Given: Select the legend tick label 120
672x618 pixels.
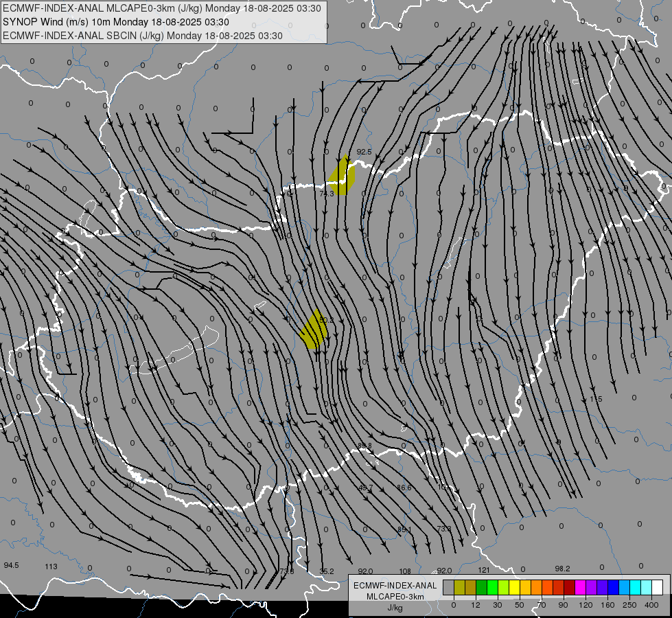Looking at the screenshot, I should tap(586, 605).
